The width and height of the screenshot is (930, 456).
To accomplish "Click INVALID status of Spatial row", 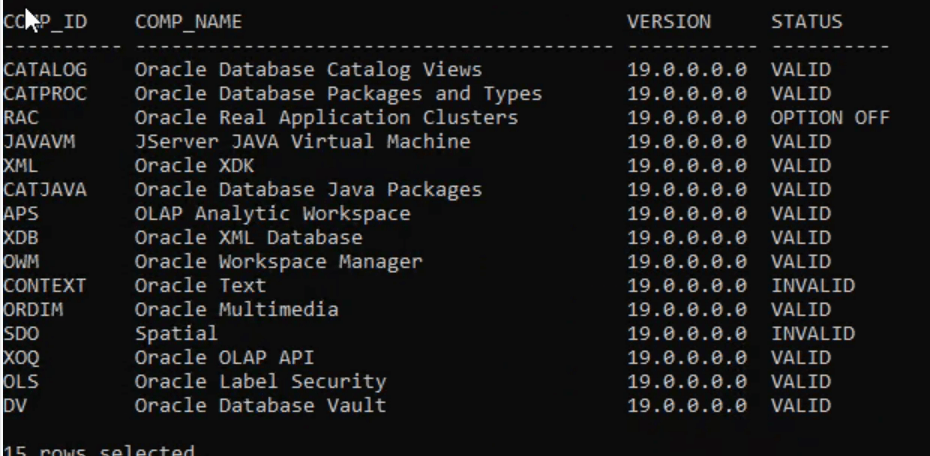I will pos(813,334).
